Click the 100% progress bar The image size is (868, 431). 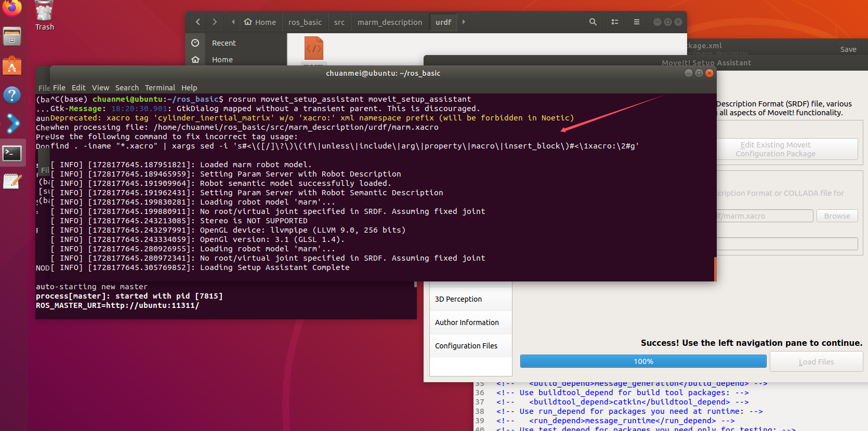(643, 361)
